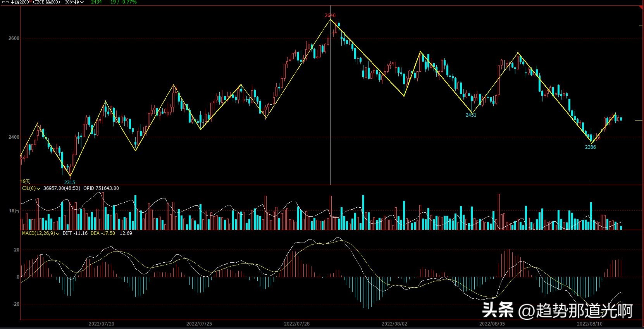Screen dimensions: 644x329
Task: Click the 2022/08/05 date on the time axis
Action: point(492,324)
